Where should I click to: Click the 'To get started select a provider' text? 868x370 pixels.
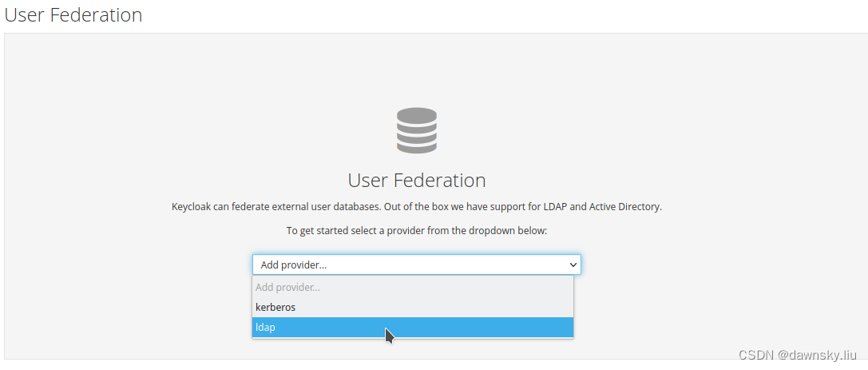click(x=417, y=230)
